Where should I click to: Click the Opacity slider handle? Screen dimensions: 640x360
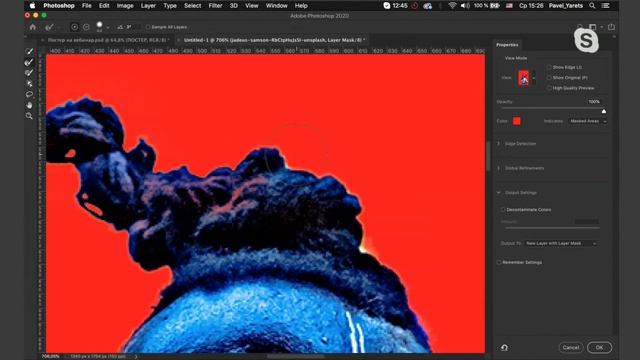pyautogui.click(x=604, y=111)
